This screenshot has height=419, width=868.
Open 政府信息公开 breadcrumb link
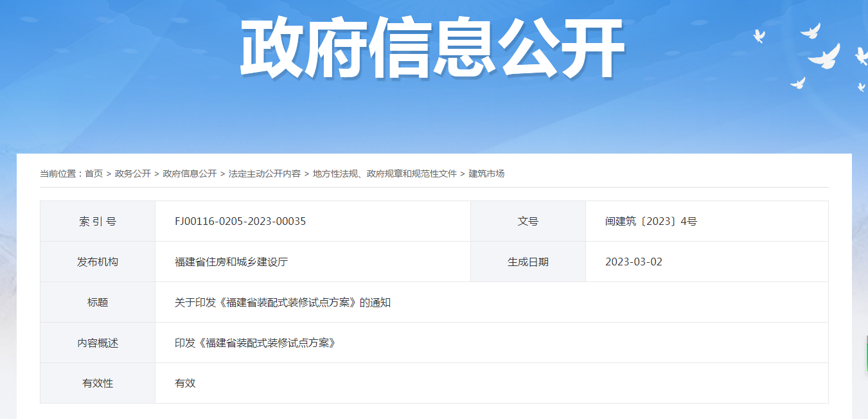(190, 174)
